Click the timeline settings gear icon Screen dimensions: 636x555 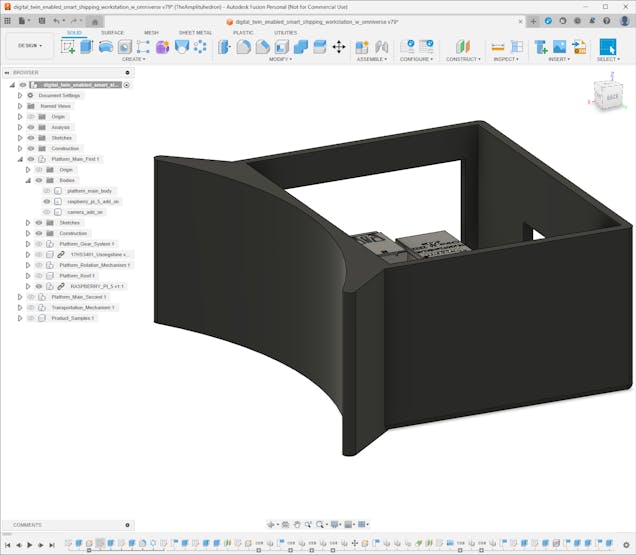pyautogui.click(x=626, y=544)
